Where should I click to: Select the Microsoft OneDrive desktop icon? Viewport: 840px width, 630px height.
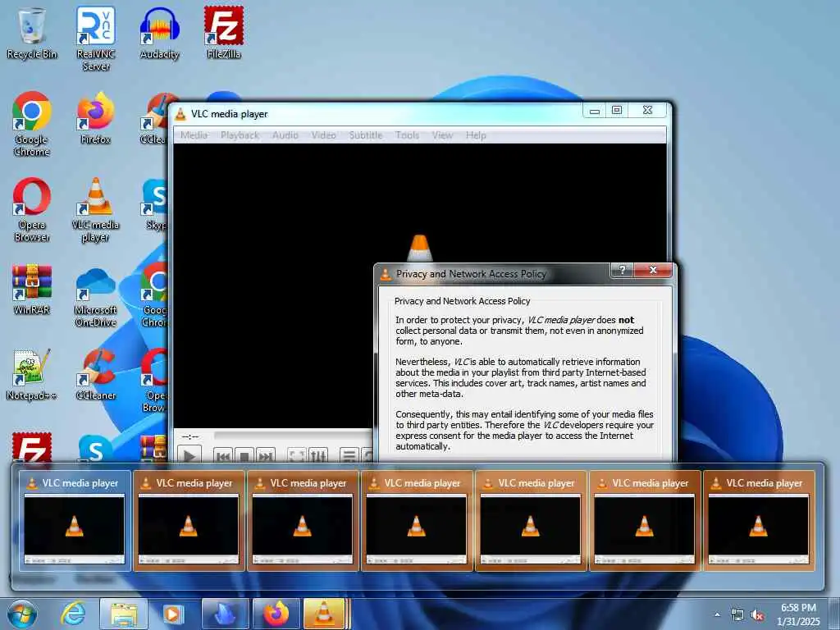(x=96, y=298)
